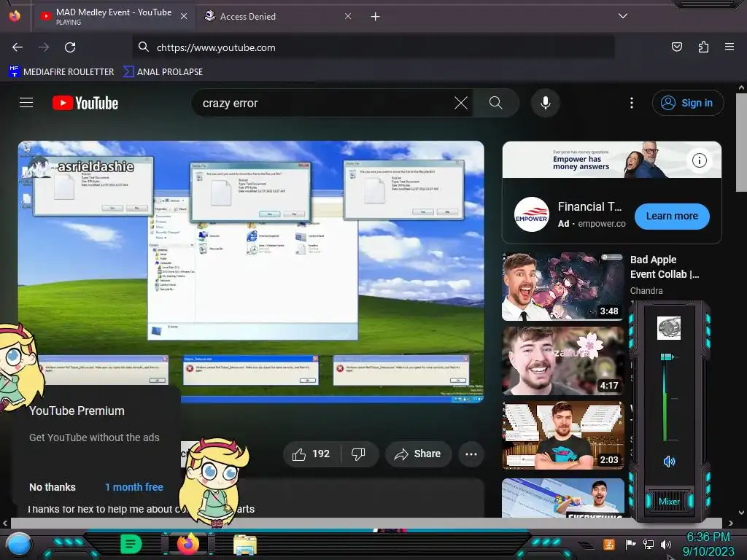The width and height of the screenshot is (747, 560).
Task: Close the MAD Medley Event tab
Action: (x=184, y=16)
